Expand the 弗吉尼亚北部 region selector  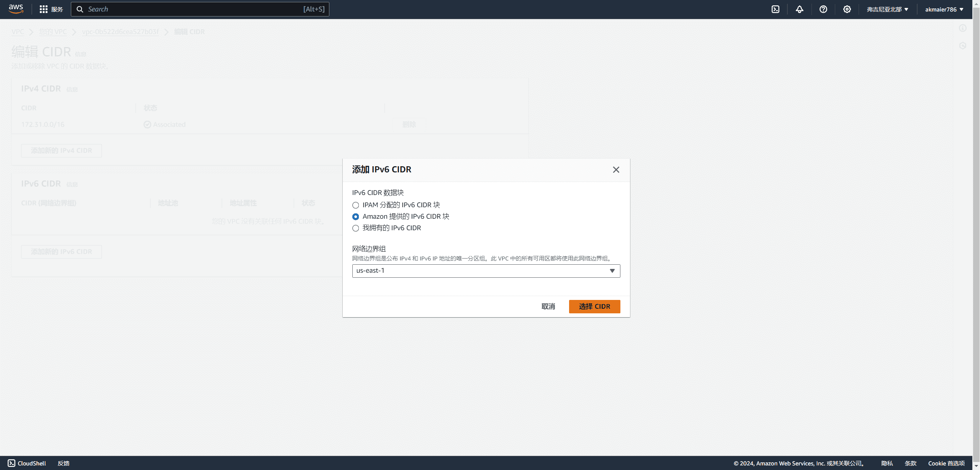888,9
